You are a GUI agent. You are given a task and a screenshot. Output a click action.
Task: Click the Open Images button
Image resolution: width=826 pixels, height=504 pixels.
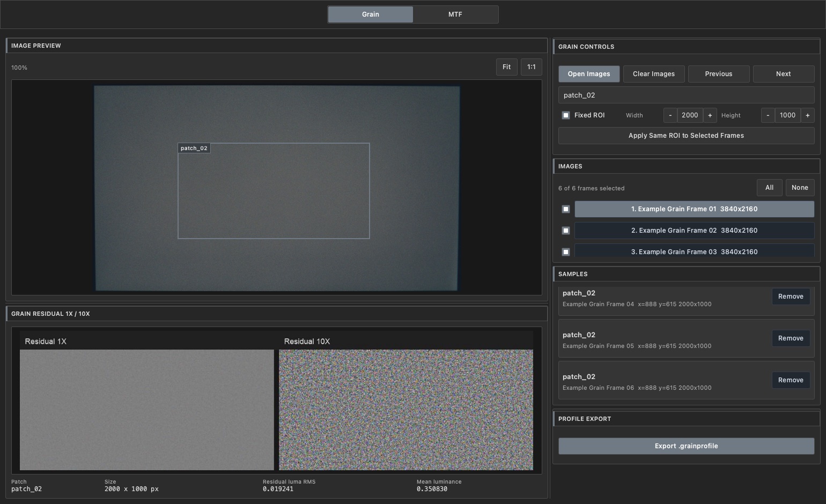point(589,74)
